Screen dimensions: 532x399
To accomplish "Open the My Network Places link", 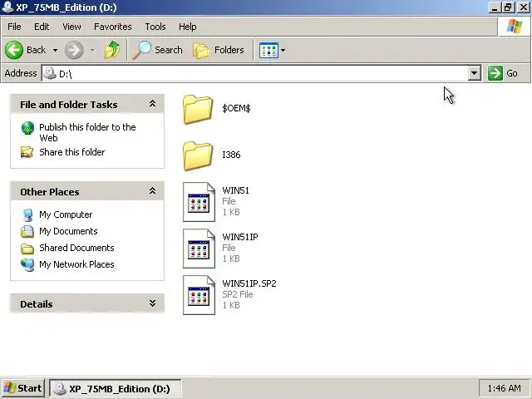I will click(x=76, y=264).
